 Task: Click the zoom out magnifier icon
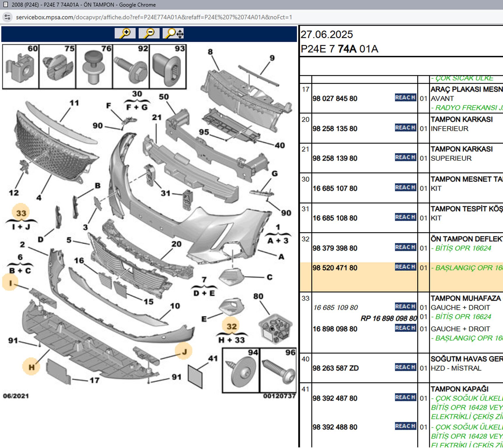coord(149,33)
